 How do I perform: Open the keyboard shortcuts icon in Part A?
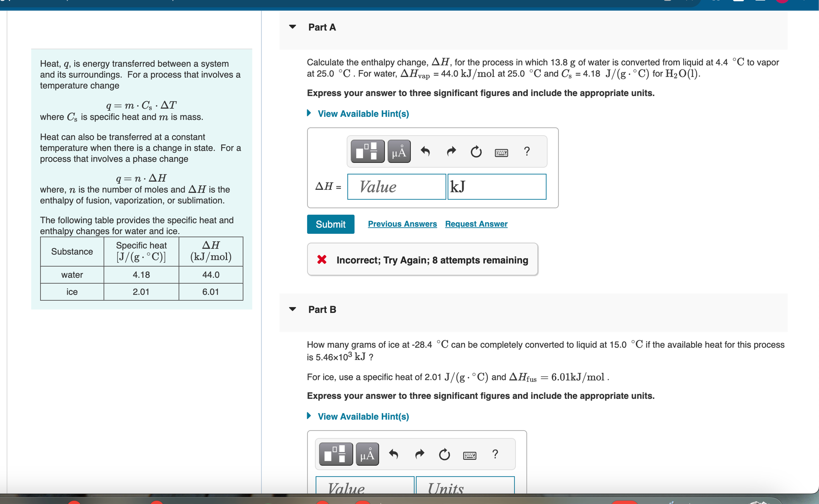[501, 152]
